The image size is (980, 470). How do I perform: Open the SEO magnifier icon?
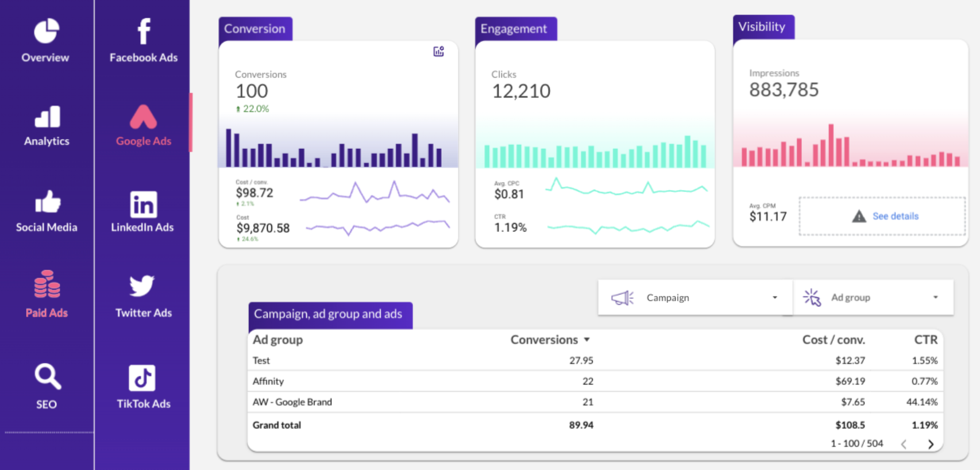coord(47,376)
